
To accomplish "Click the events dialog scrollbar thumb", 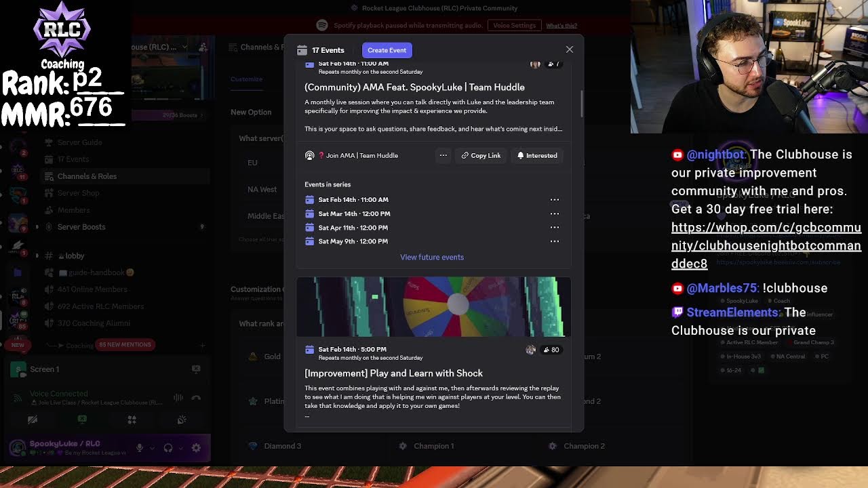I will 581,103.
